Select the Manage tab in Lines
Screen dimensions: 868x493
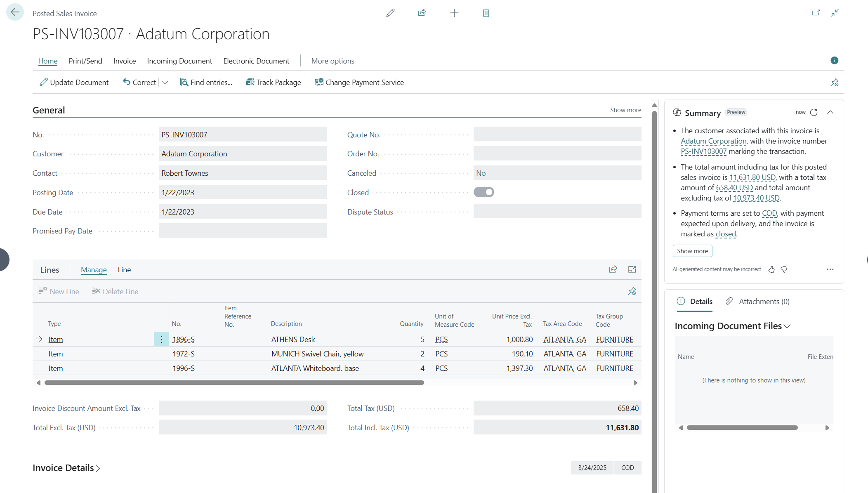click(94, 270)
